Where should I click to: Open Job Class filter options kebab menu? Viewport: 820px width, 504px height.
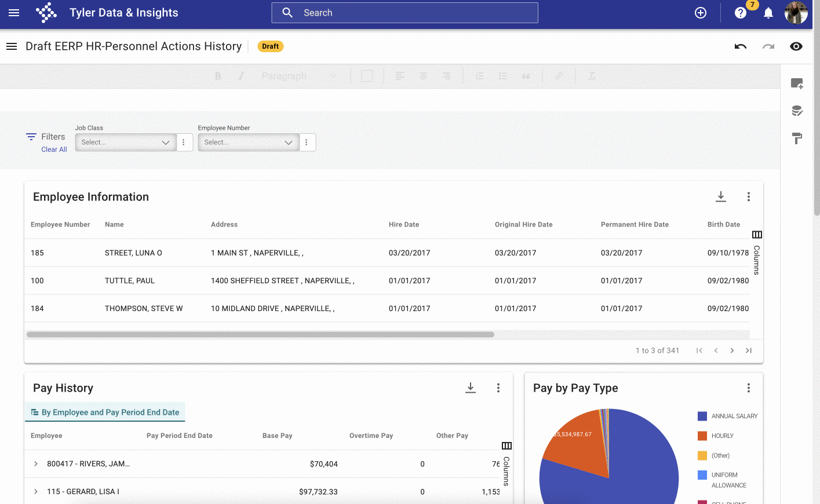tap(184, 143)
